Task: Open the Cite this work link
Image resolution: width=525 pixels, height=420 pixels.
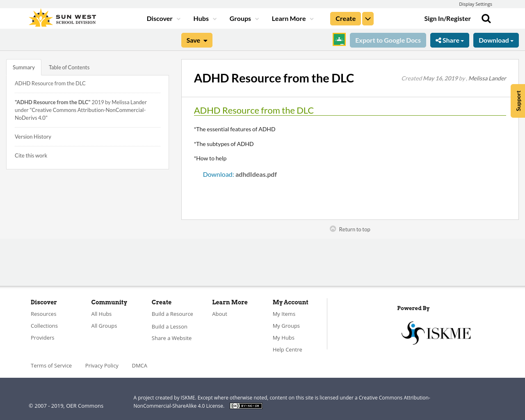Action: [x=31, y=155]
